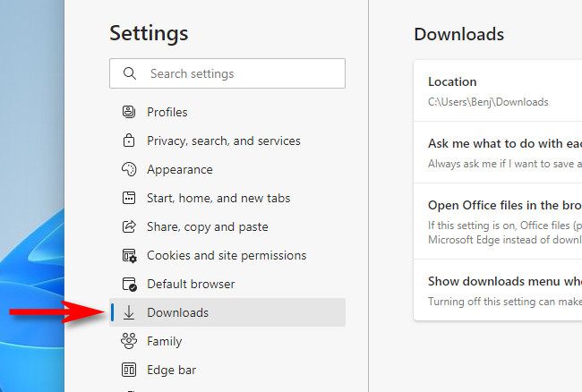Viewport: 582px width, 392px height.
Task: Click the Cookies and site permissions icon
Action: click(130, 256)
